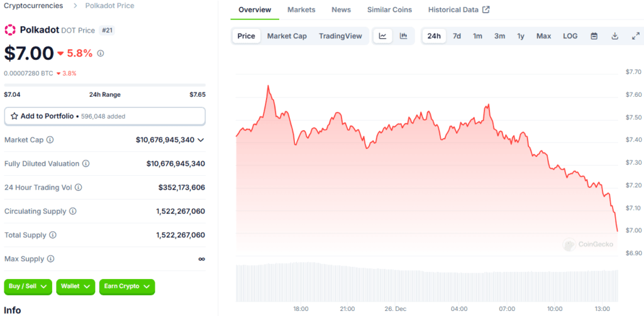Viewport: 644px width, 316px height.
Task: Open the calendar date range picker
Action: click(x=594, y=36)
